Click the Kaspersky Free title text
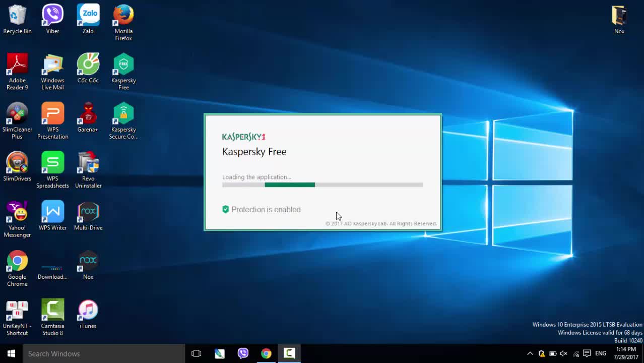This screenshot has width=644, height=363. coord(254,152)
